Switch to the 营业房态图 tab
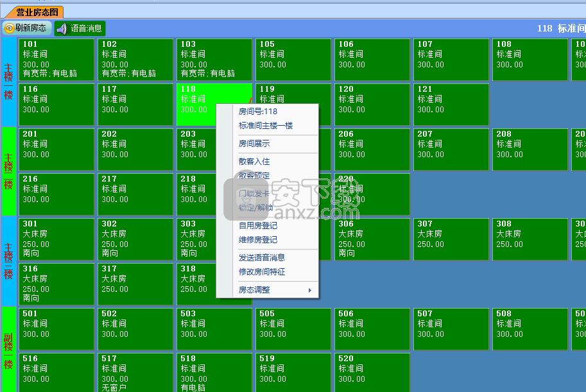This screenshot has width=586, height=392. coord(37,12)
